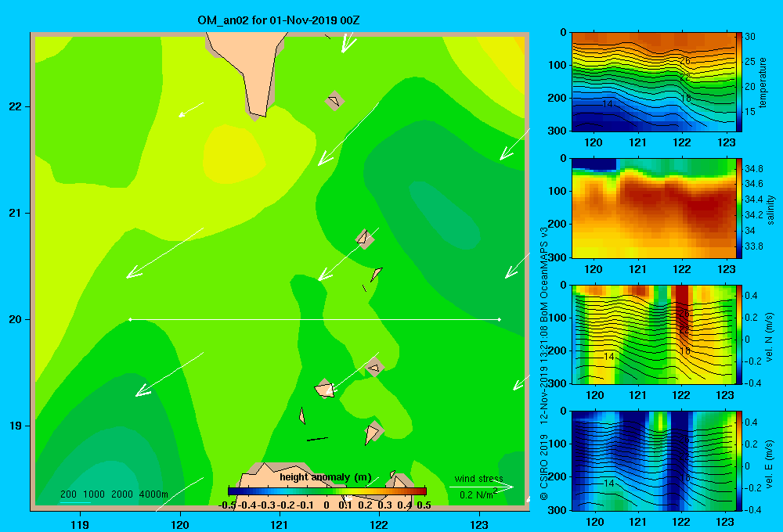Click the plot title OM_an02 for 01-Nov-2019 00Z
The width and height of the screenshot is (783, 532).
[x=279, y=20]
